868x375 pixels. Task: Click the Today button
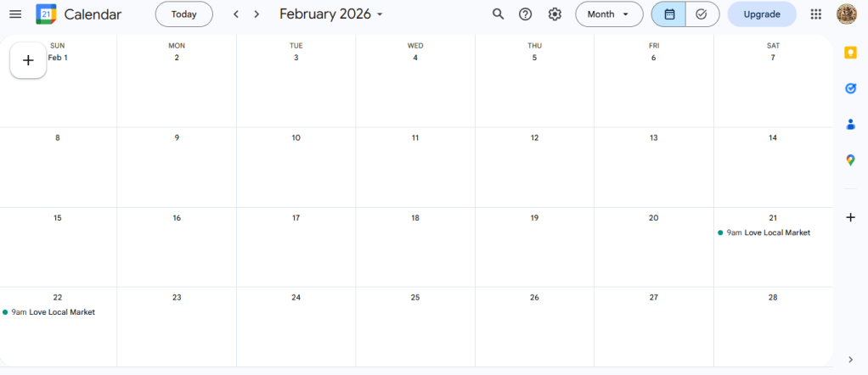point(184,14)
